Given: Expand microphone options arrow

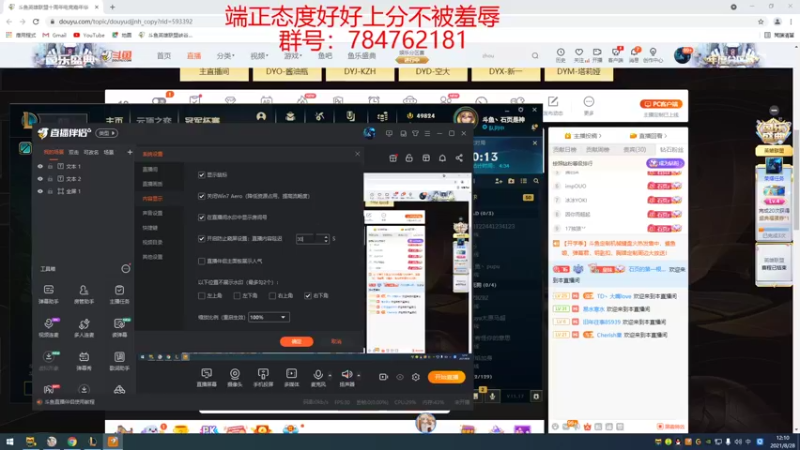Looking at the screenshot, I should (x=330, y=376).
